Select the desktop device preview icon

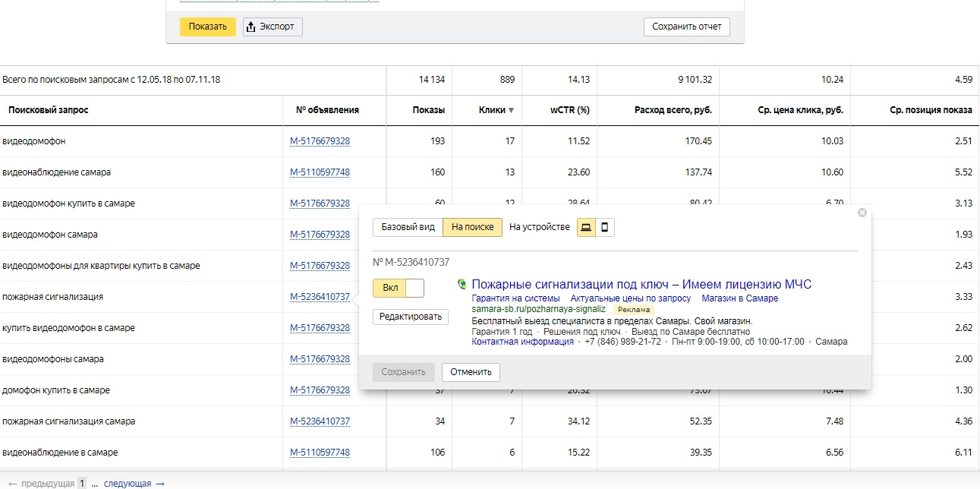click(586, 227)
